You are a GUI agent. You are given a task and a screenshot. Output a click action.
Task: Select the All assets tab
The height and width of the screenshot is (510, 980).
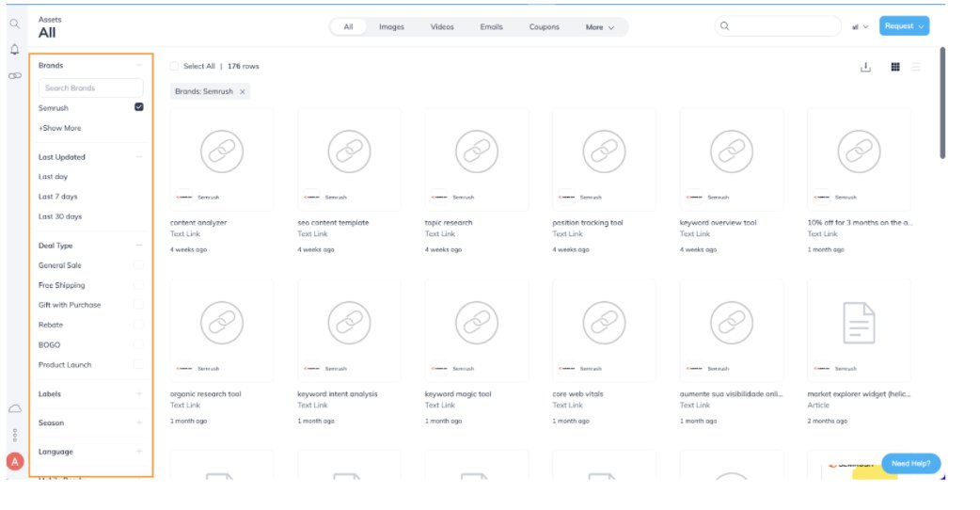tap(348, 27)
